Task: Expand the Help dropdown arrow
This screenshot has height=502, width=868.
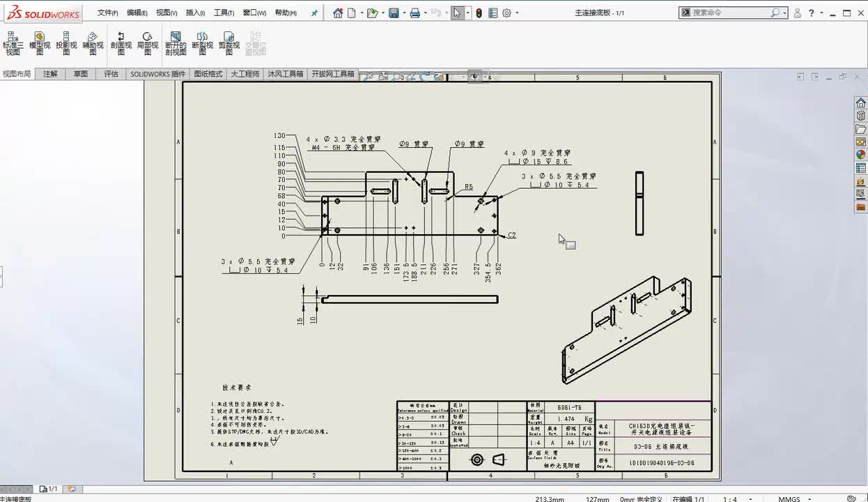Action: coord(821,13)
